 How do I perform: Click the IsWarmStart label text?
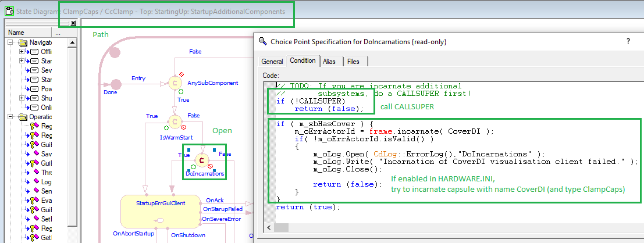pyautogui.click(x=176, y=137)
